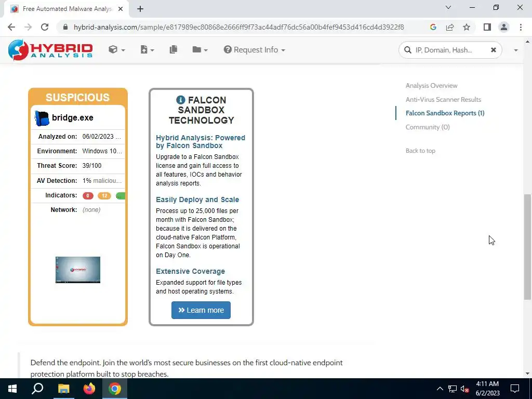532x399 pixels.
Task: Open the folder collections dropdown
Action: pyautogui.click(x=200, y=50)
